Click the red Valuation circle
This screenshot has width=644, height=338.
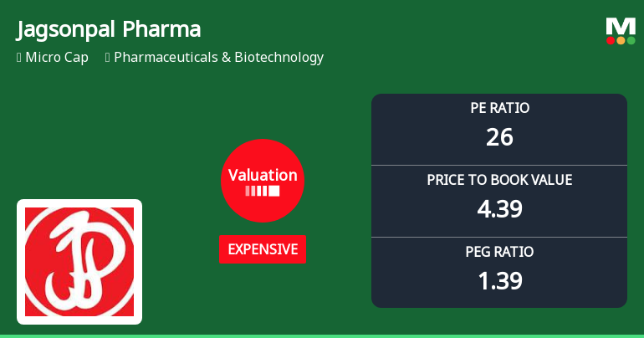click(263, 181)
